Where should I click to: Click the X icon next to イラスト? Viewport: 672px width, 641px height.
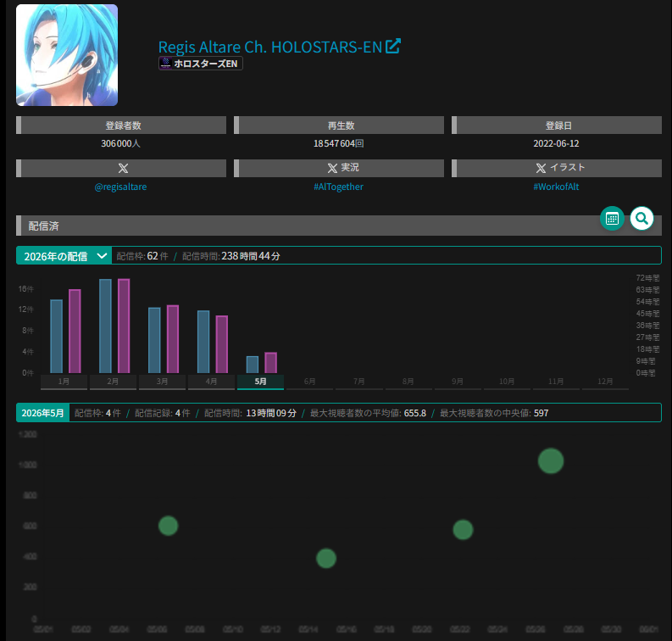click(541, 168)
